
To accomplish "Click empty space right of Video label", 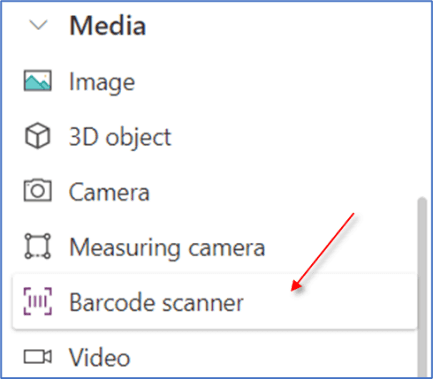I will (267, 357).
